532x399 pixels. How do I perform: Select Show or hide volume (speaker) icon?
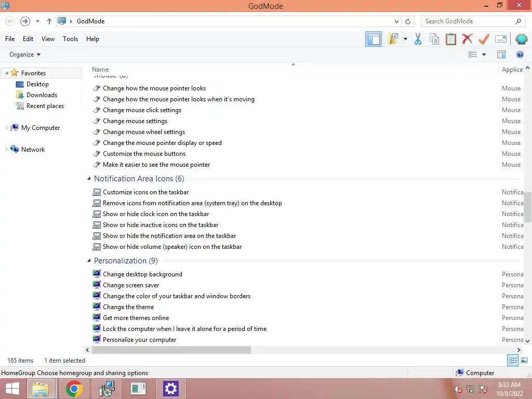pyautogui.click(x=172, y=247)
